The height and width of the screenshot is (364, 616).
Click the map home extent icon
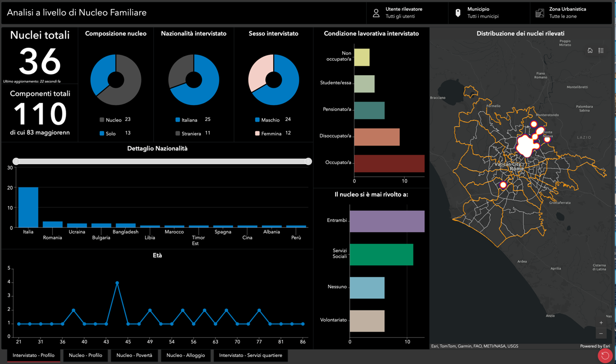tap(590, 51)
